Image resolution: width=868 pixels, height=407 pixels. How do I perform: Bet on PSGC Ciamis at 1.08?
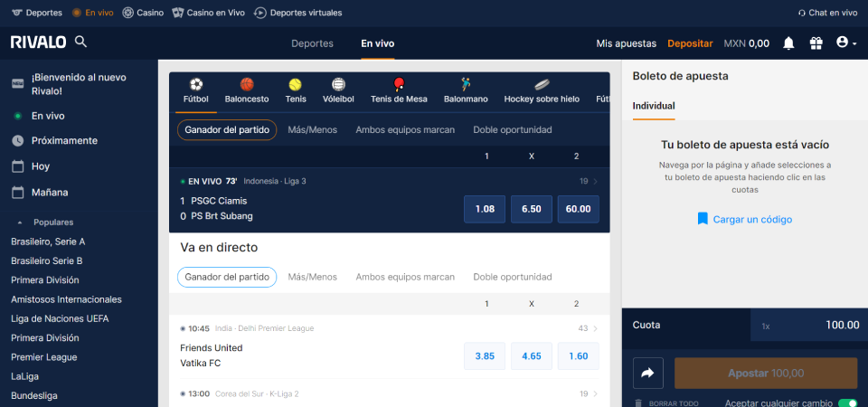click(485, 209)
